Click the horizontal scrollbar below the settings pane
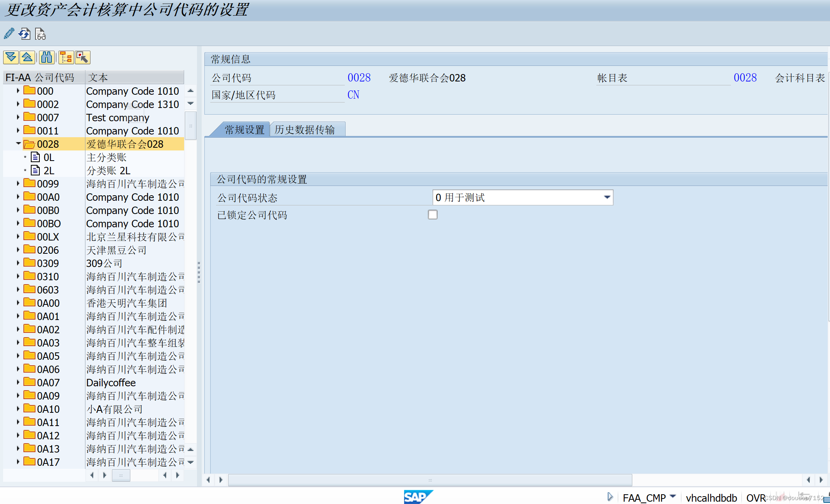This screenshot has height=504, width=830. 430,480
